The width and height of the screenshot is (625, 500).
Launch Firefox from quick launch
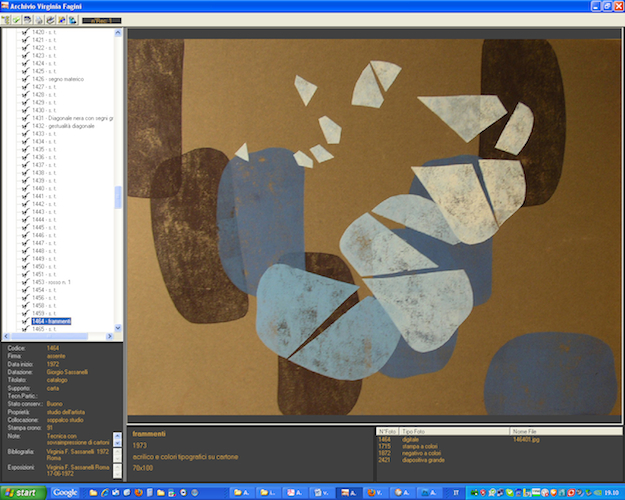pos(138,493)
